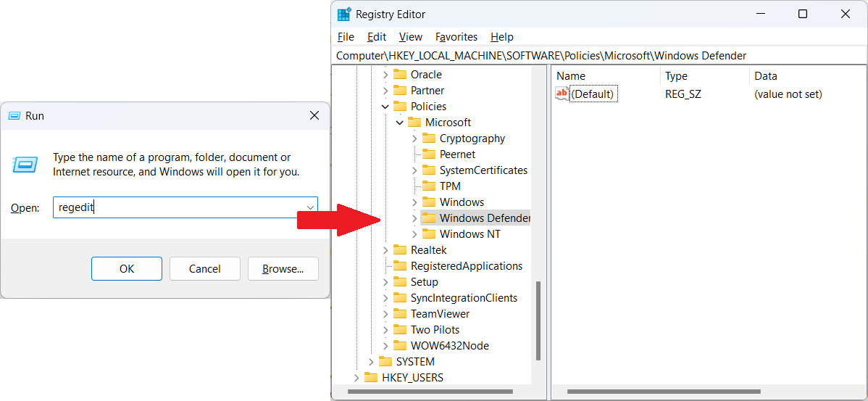
Task: Click the Setup folder icon
Action: pyautogui.click(x=400, y=282)
